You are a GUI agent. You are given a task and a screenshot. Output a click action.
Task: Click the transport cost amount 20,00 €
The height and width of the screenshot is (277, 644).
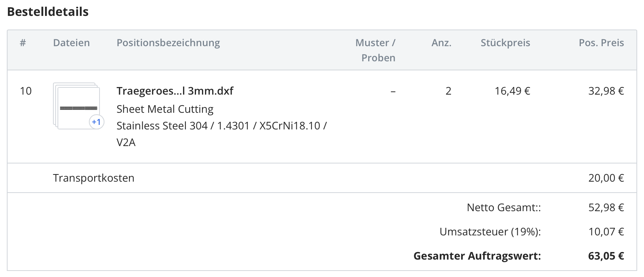point(606,178)
